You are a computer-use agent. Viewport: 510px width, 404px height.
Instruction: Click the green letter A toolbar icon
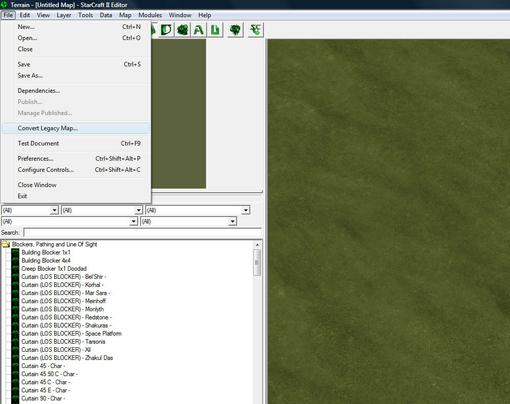click(x=199, y=30)
